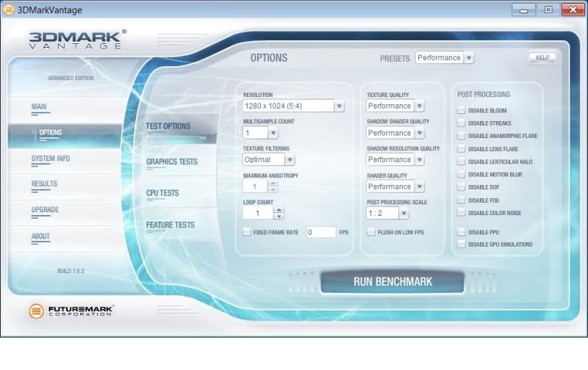Tick the Disable Motion Blur checkbox

(461, 175)
